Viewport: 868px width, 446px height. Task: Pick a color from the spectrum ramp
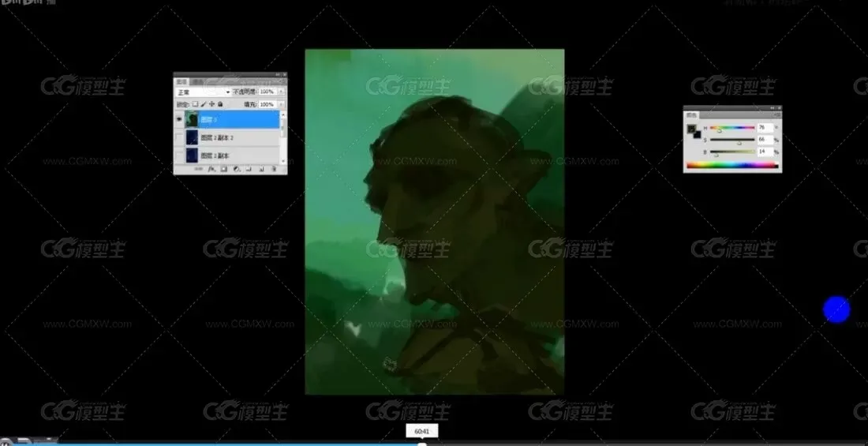click(732, 165)
